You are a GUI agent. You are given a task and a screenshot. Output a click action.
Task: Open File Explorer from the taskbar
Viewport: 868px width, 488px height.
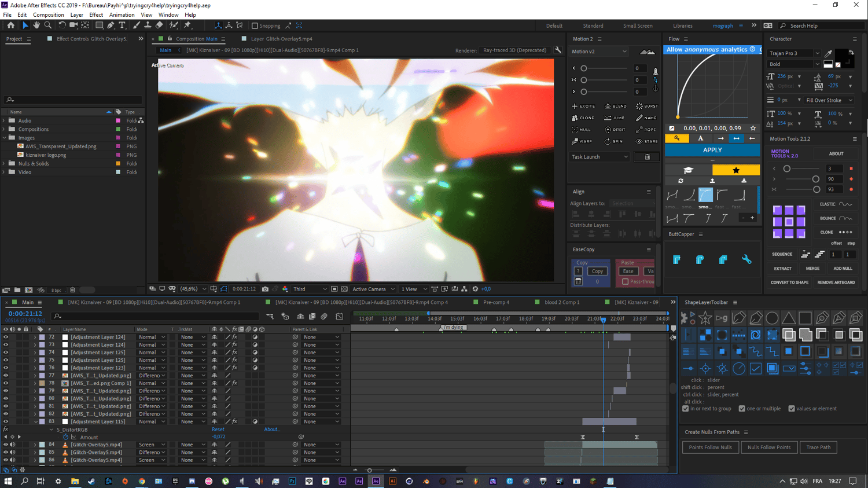click(75, 481)
